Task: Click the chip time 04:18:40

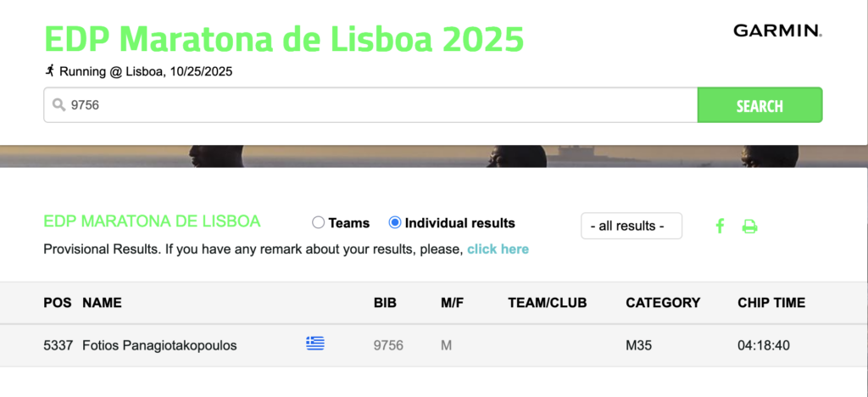Action: 764,345
